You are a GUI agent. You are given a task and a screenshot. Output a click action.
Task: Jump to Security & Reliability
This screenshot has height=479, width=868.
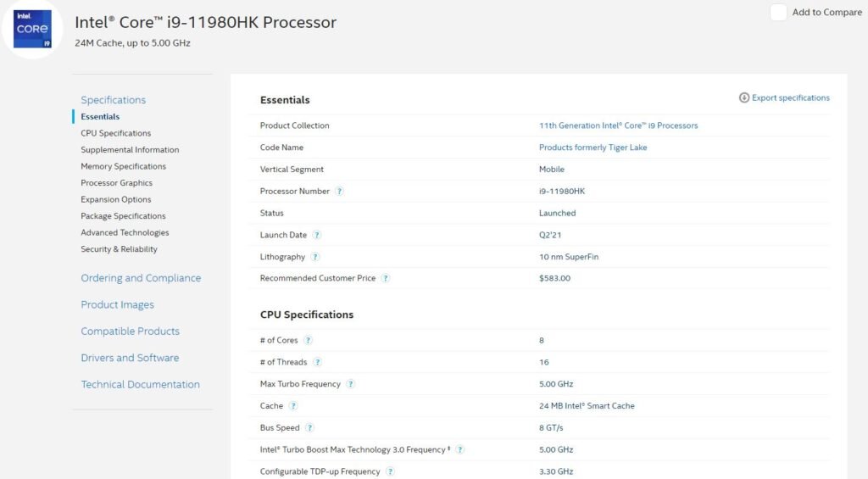[x=119, y=249]
